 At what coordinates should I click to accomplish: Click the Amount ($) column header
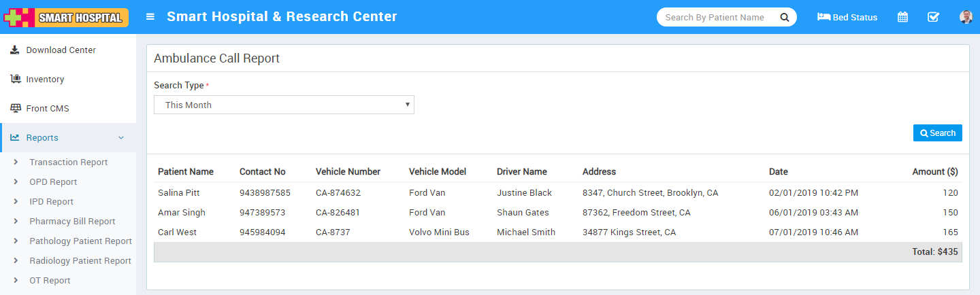point(934,171)
